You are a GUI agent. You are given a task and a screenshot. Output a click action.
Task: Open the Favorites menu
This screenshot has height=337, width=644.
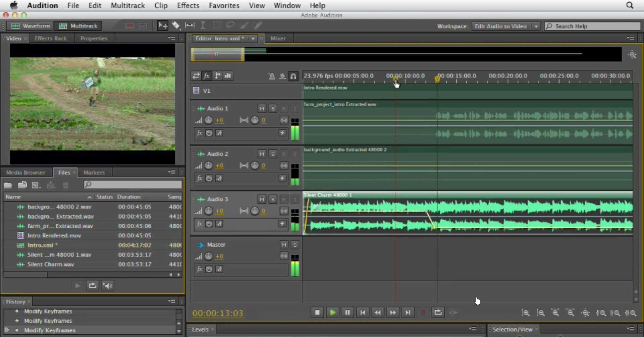click(x=224, y=5)
